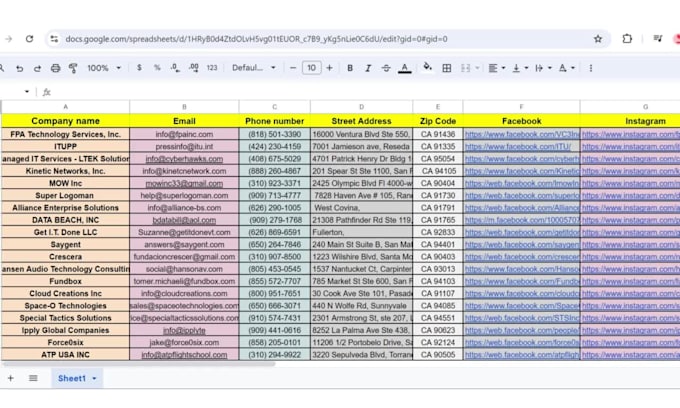Toggle strikethrough formatting
This screenshot has height=408, width=680.
pos(386,68)
